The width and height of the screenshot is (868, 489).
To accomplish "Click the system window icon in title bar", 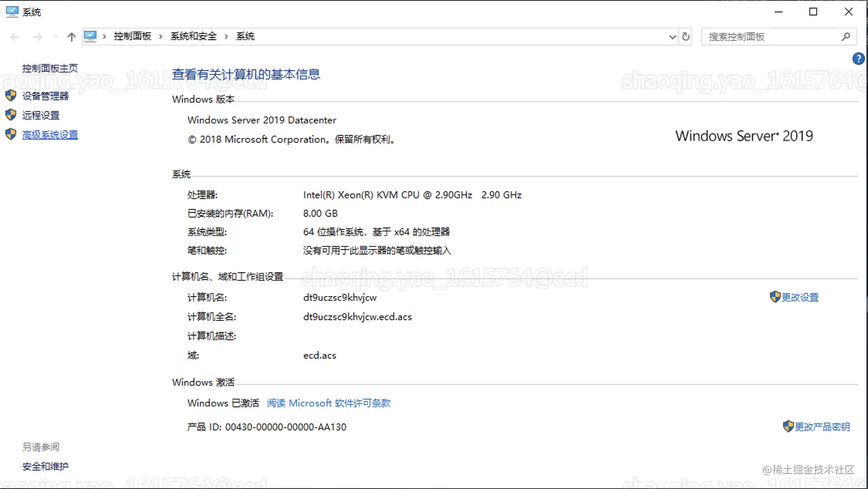I will point(12,11).
